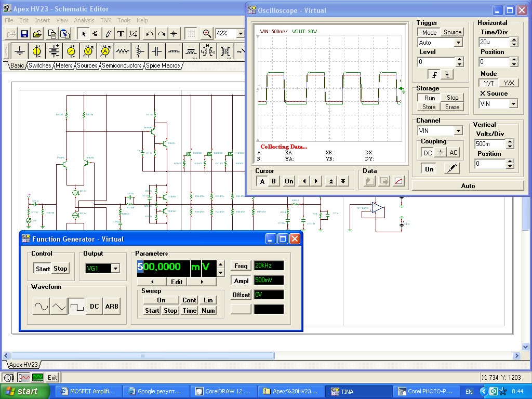The width and height of the screenshot is (532, 399).
Task: Place a voltmeter component
Action: coord(88,51)
